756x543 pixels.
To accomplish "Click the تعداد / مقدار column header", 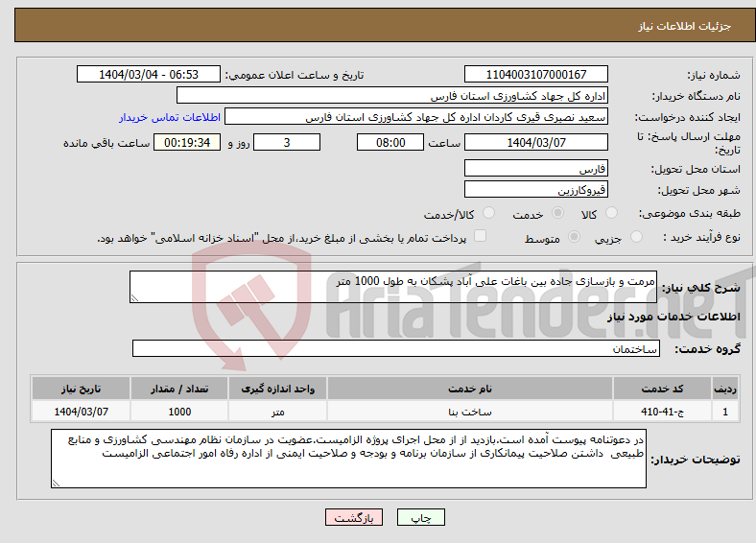I will [x=179, y=389].
